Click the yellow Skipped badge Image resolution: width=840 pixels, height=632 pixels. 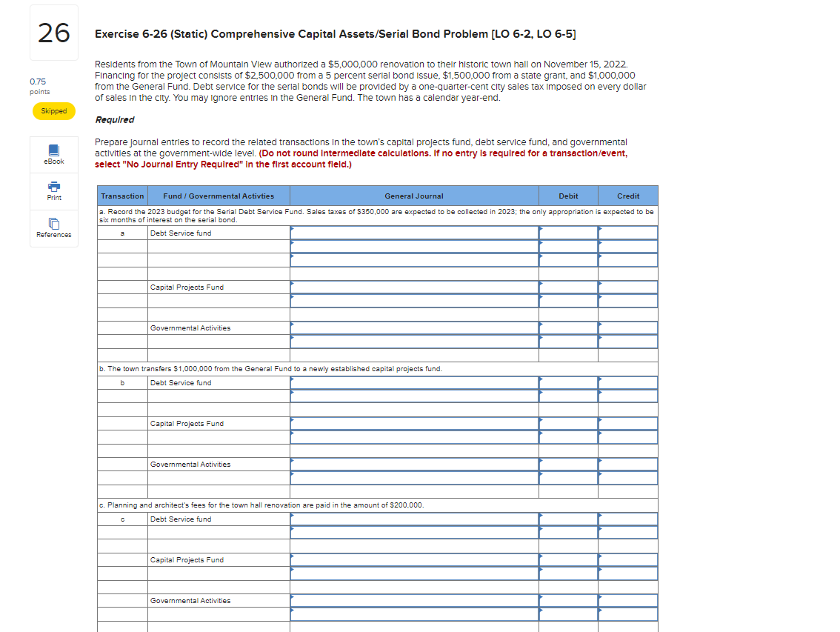pyautogui.click(x=53, y=110)
